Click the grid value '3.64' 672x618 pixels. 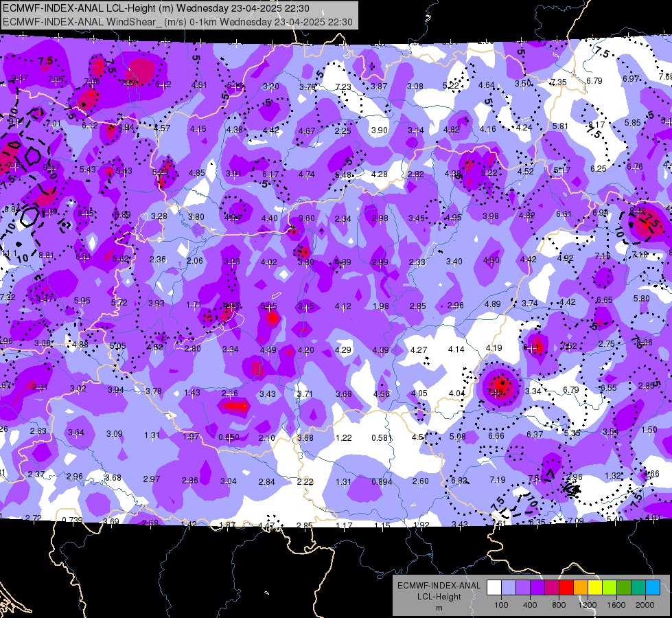[76, 433]
